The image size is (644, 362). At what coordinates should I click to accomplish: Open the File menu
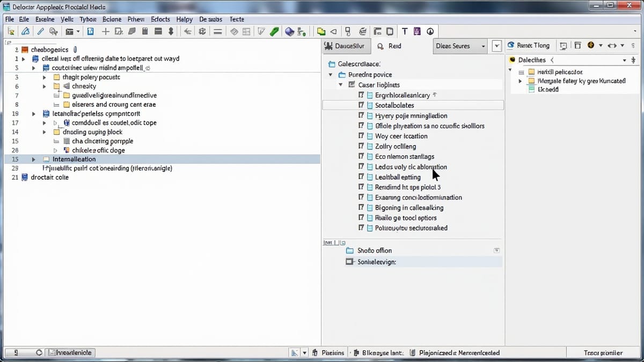click(x=10, y=19)
